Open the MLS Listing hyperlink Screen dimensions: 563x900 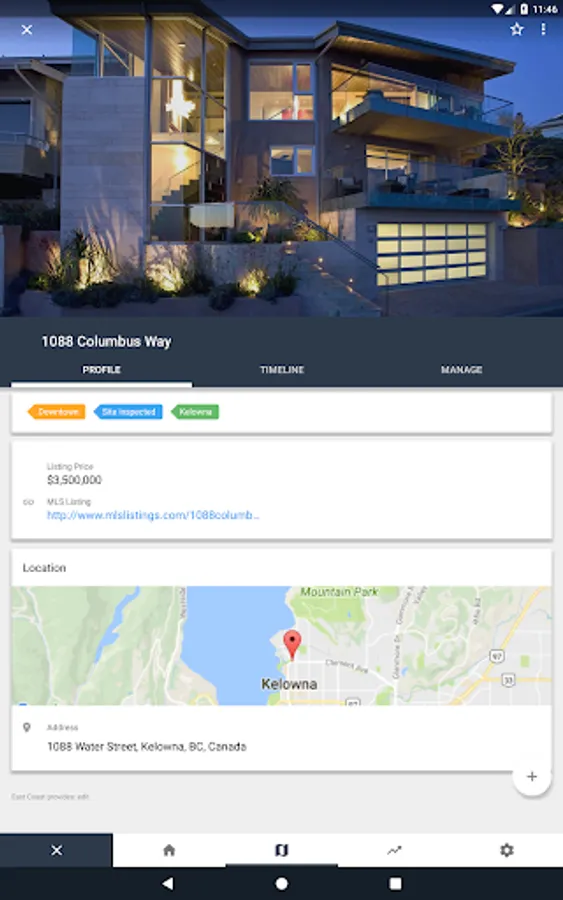coord(153,515)
